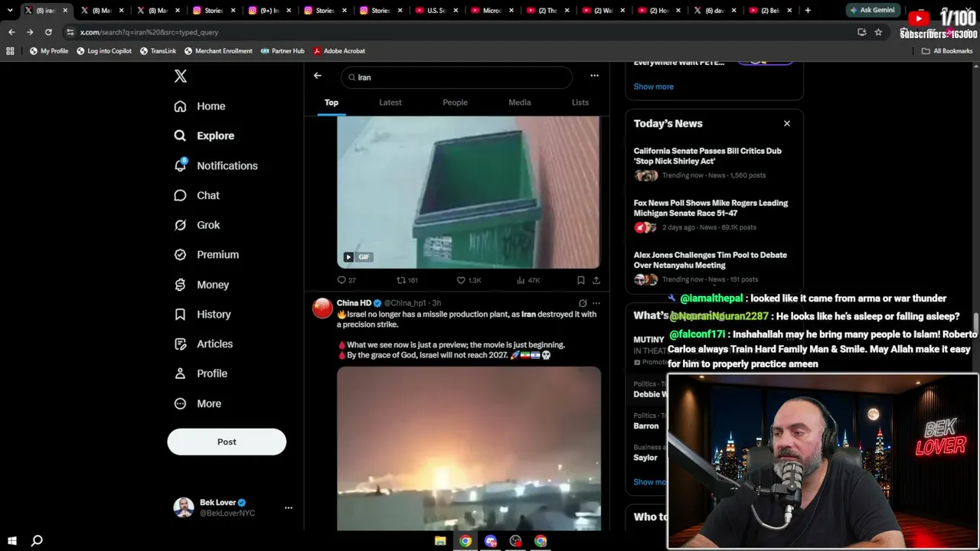Switch to the Media tab

point(520,103)
